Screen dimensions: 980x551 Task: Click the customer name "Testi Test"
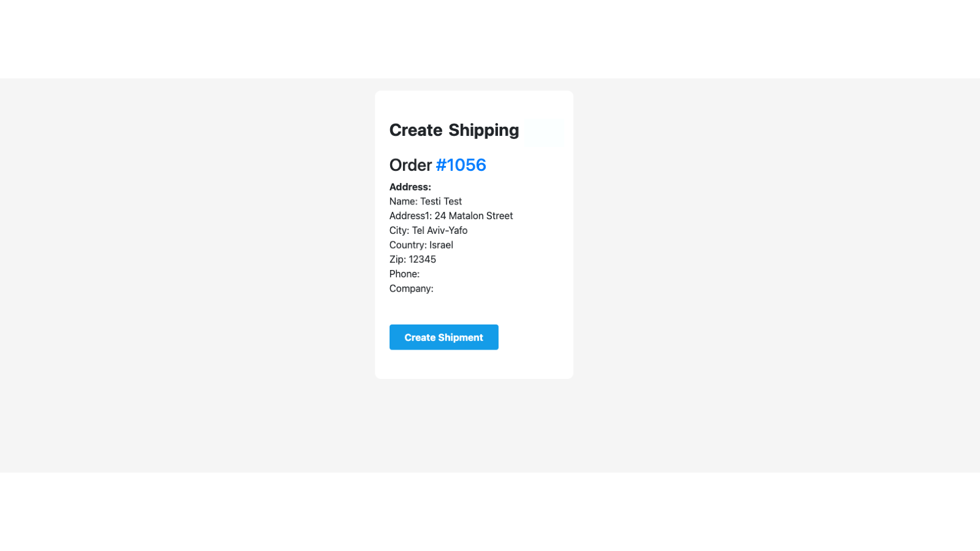click(441, 201)
